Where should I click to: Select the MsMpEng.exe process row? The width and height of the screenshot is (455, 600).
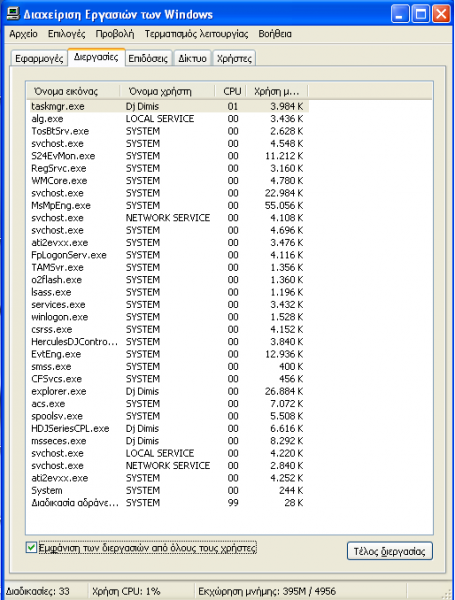168,205
